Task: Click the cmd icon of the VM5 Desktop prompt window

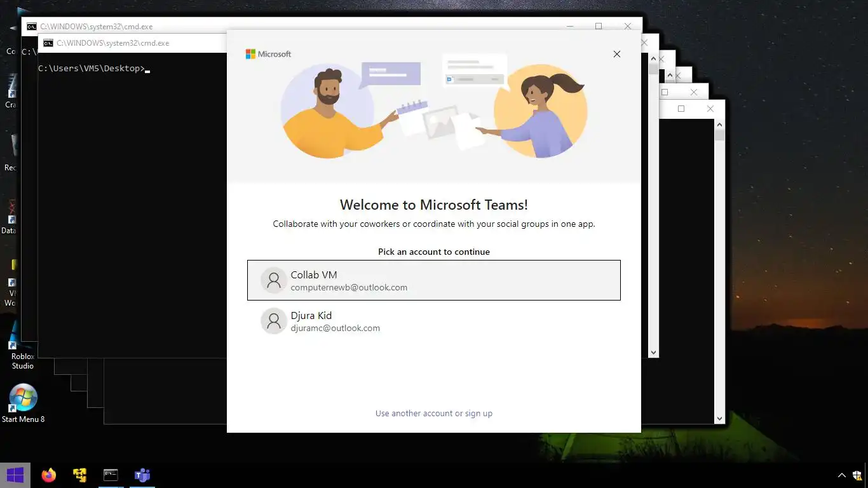Action: click(48, 43)
